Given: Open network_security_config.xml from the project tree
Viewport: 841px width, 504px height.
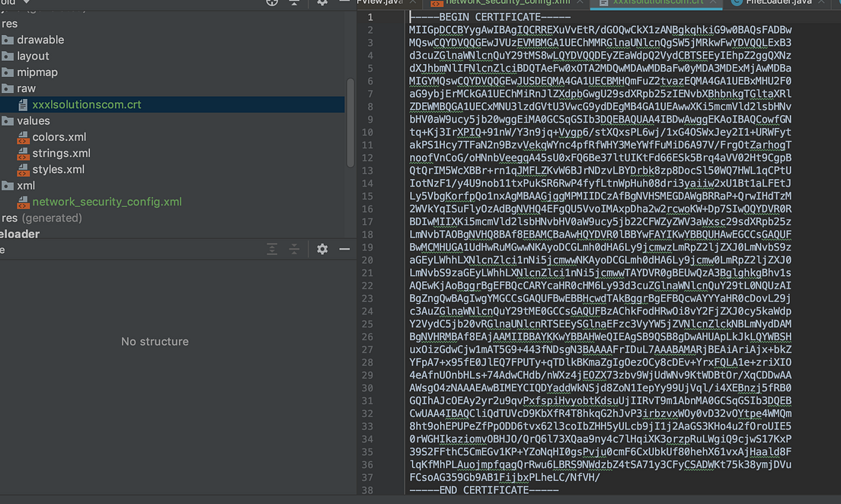Looking at the screenshot, I should (x=107, y=202).
